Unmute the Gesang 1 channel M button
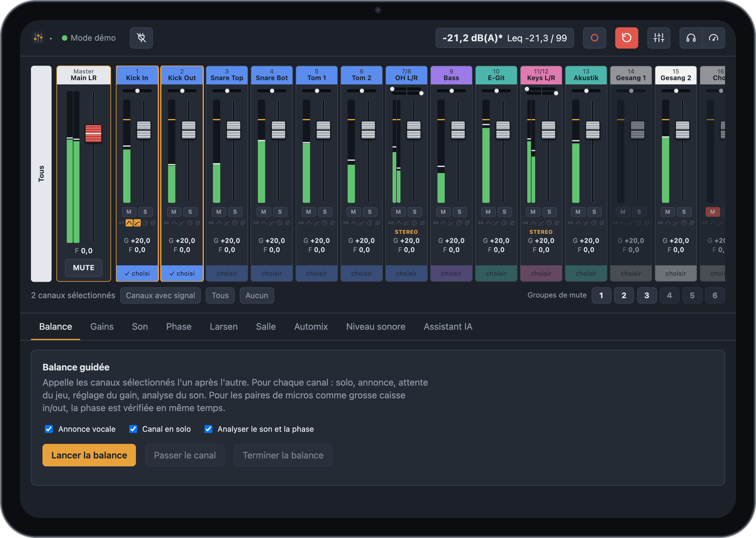Image resolution: width=756 pixels, height=538 pixels. (623, 212)
